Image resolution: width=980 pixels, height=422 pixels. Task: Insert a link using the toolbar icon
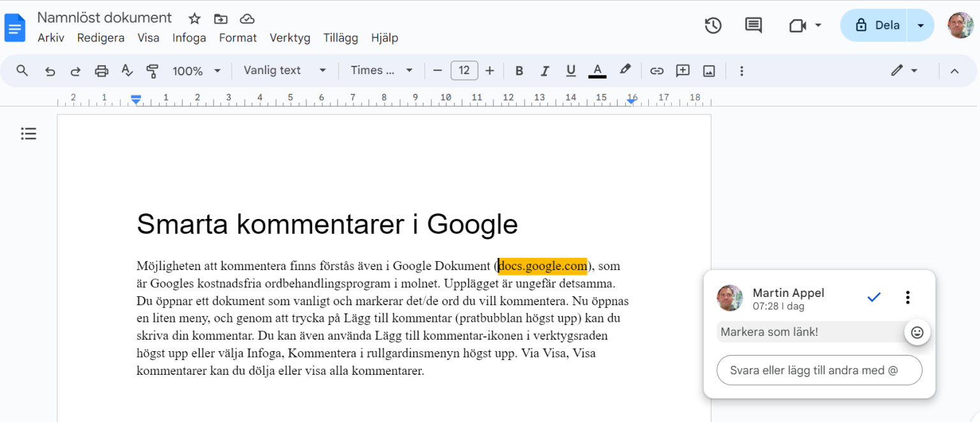point(657,70)
